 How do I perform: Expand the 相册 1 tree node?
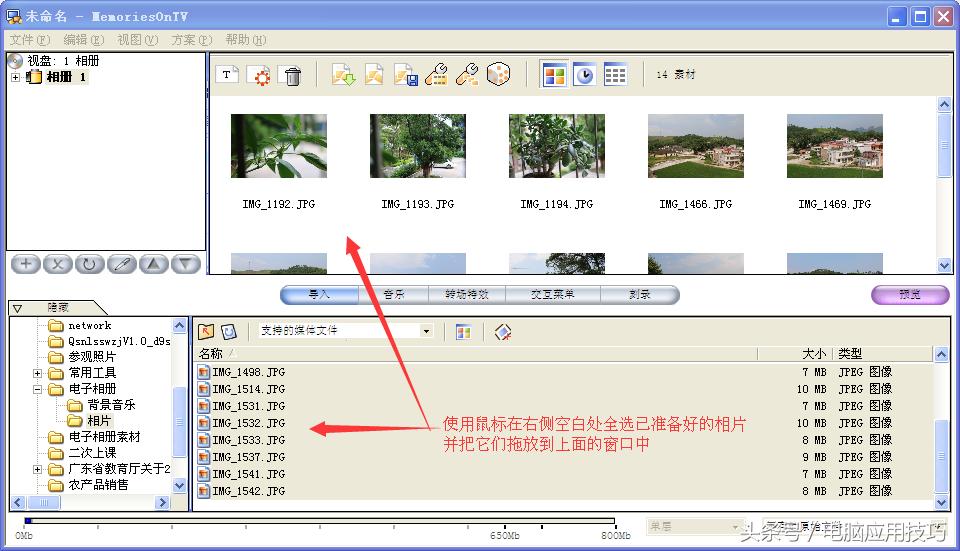(15, 77)
